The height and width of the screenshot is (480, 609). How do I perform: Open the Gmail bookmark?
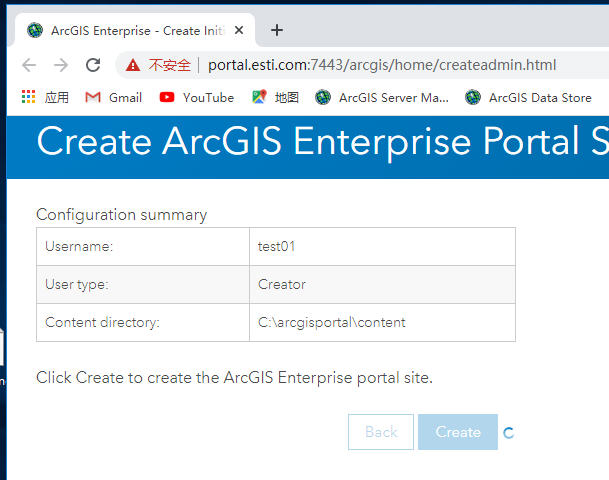pyautogui.click(x=113, y=97)
